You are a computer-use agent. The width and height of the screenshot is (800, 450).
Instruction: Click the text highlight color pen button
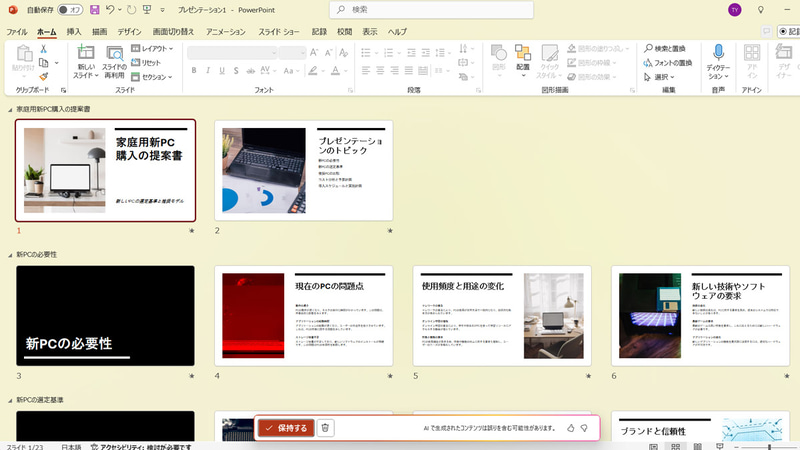313,70
